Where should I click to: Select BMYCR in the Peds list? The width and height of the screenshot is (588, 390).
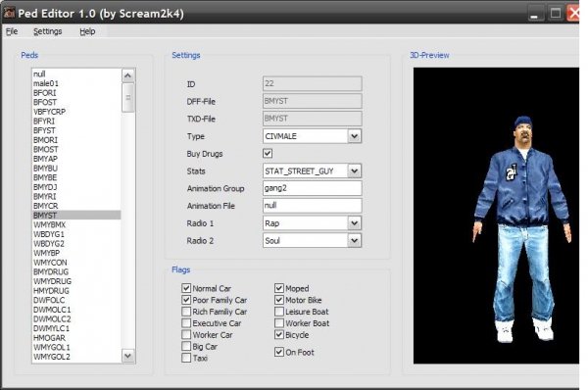click(x=76, y=206)
